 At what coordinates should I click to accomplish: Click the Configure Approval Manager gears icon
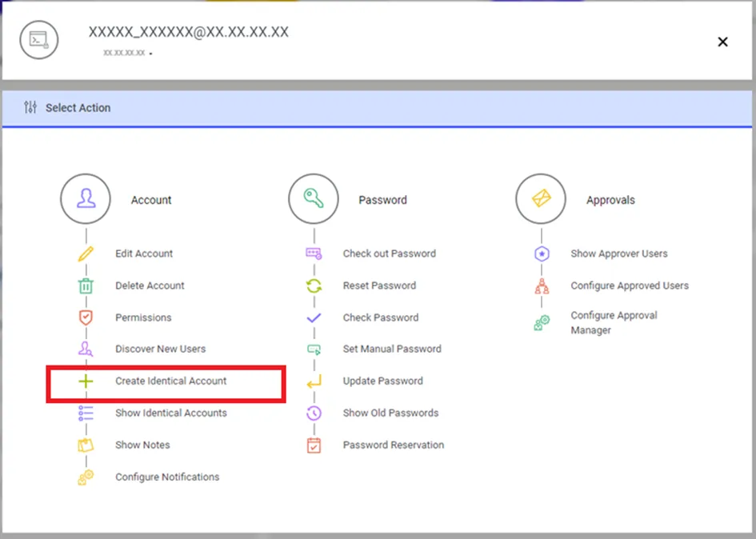pyautogui.click(x=542, y=322)
